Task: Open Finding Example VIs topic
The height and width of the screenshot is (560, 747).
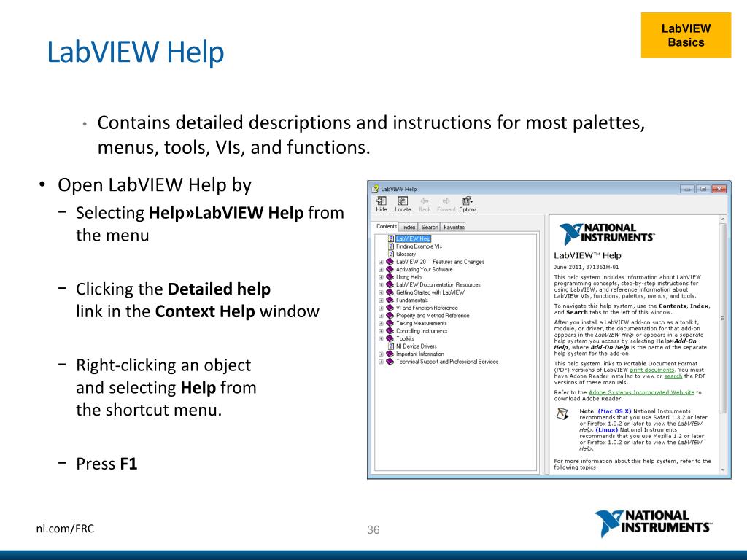Action: tap(419, 246)
